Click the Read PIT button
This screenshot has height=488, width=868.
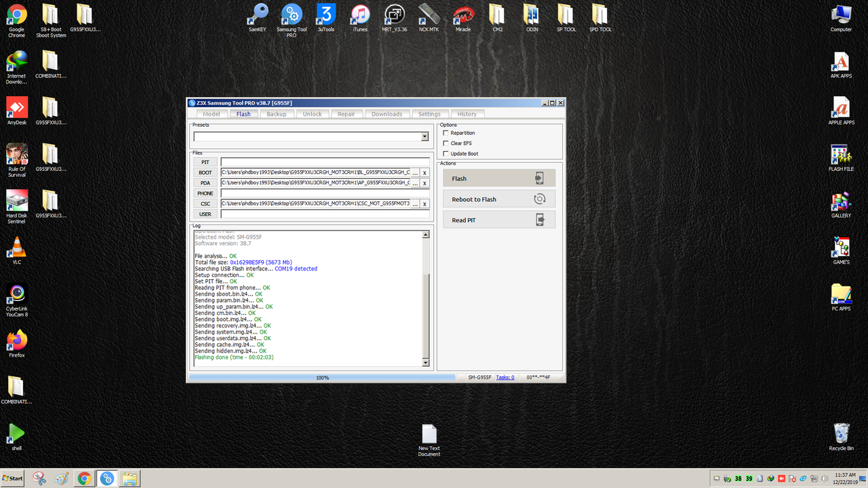(499, 220)
